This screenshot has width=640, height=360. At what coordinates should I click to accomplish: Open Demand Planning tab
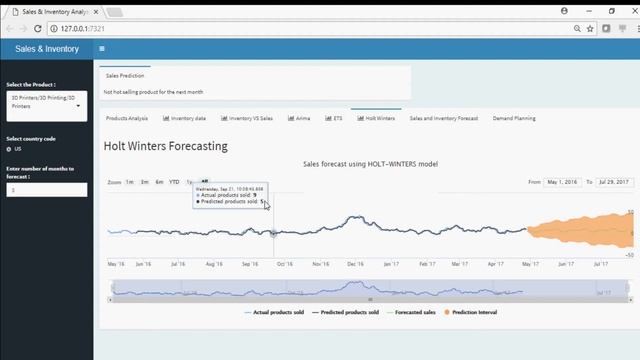(x=514, y=118)
